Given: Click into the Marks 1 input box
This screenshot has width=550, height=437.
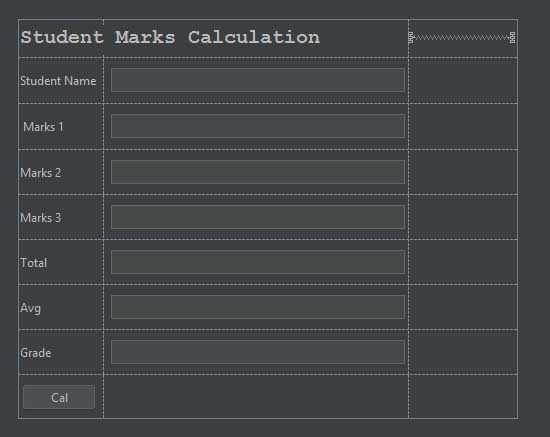Looking at the screenshot, I should 258,126.
